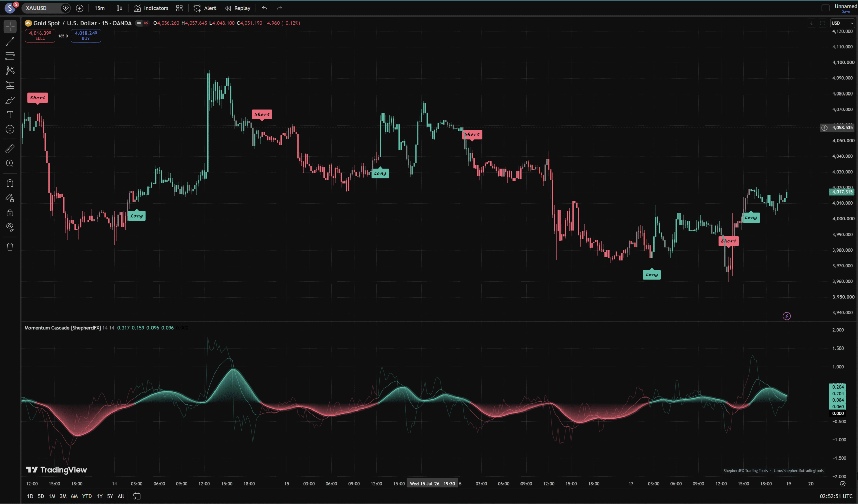The image size is (858, 504).
Task: Open time axis settings gear icon
Action: 842,484
